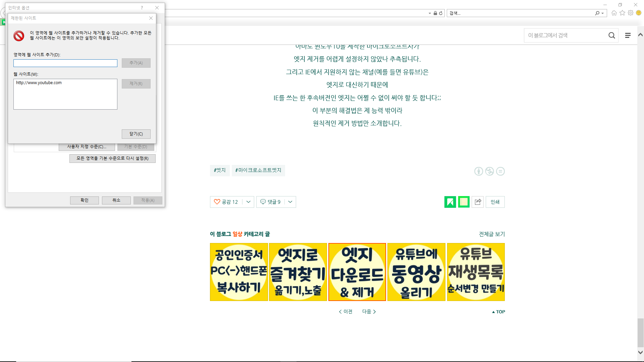Open IE Tools gear menu
This screenshot has height=362, width=644.
pos(631,13)
